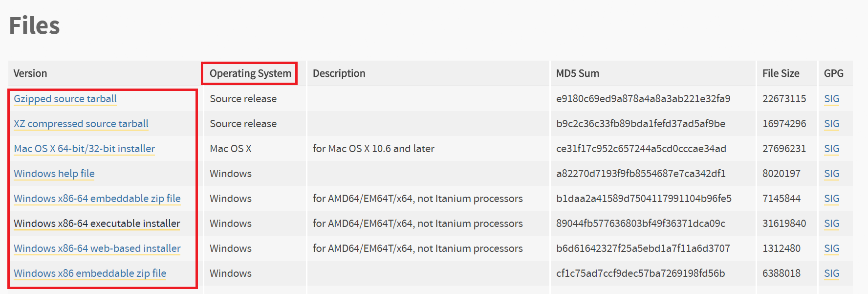Select the Version column header
The height and width of the screenshot is (294, 868).
point(30,73)
